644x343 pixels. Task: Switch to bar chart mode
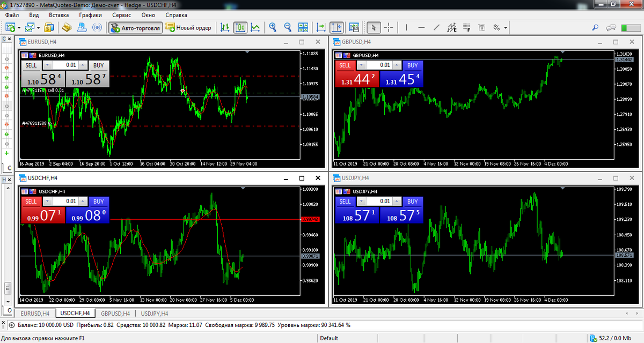225,27
